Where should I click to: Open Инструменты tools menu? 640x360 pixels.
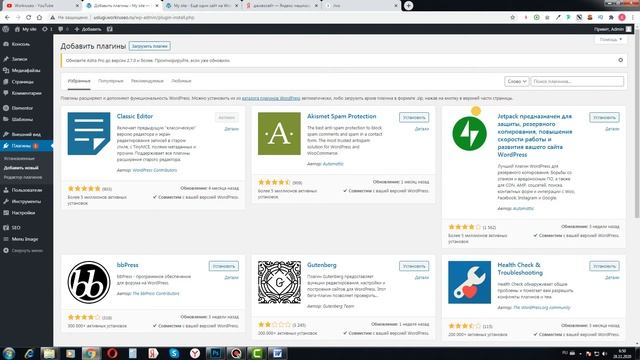(x=26, y=201)
